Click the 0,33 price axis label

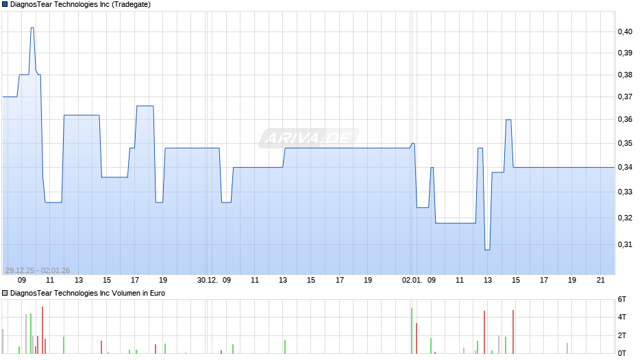(625, 192)
